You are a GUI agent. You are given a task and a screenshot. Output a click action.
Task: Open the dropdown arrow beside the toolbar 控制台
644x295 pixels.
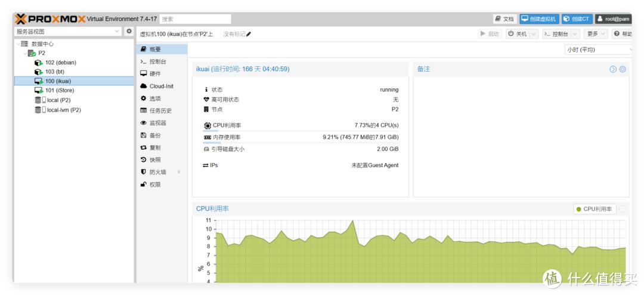pyautogui.click(x=575, y=34)
